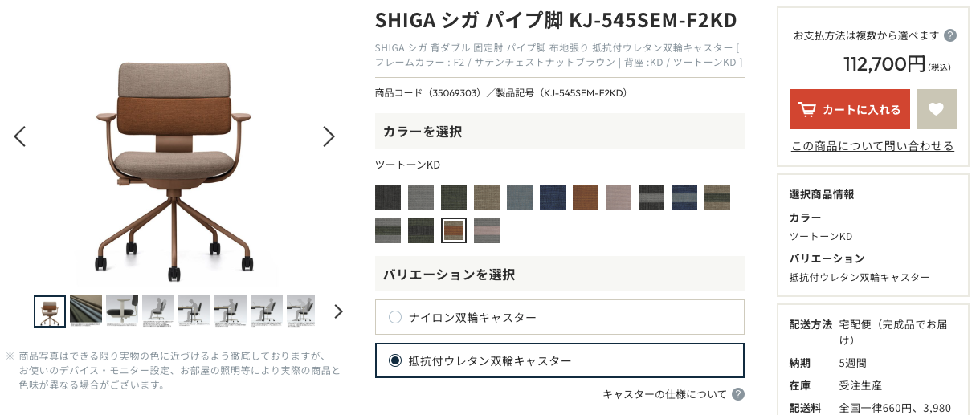
Task: Open the third thumbnail showing chair side detail
Action: (122, 311)
